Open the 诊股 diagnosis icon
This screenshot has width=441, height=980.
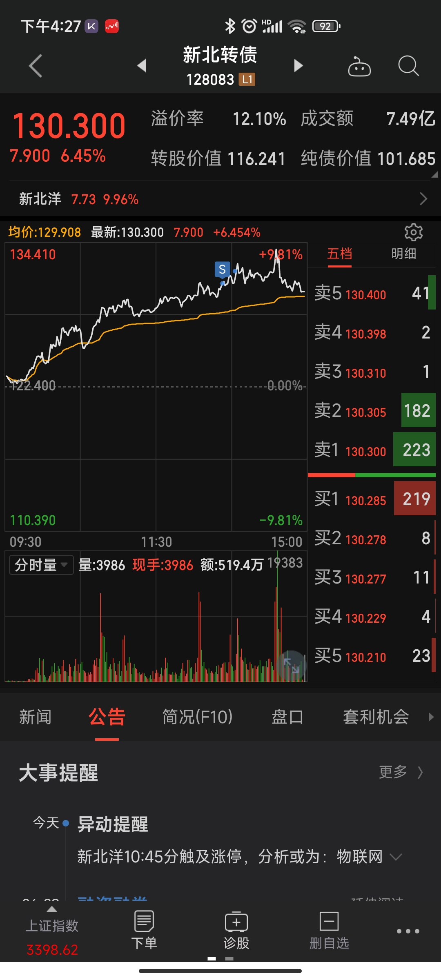236,930
